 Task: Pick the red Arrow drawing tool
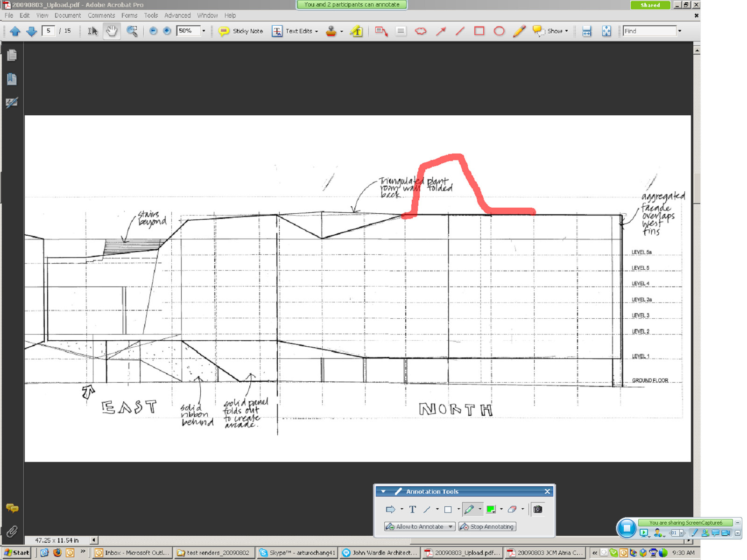point(441,31)
